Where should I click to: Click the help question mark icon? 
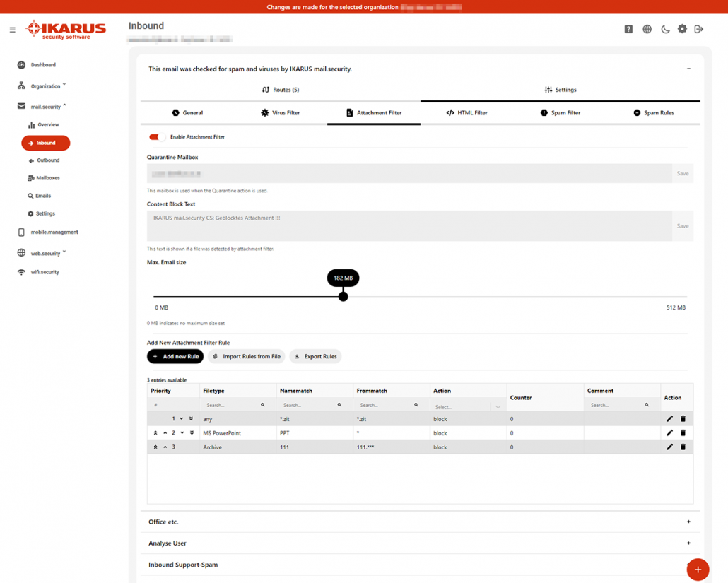point(628,29)
